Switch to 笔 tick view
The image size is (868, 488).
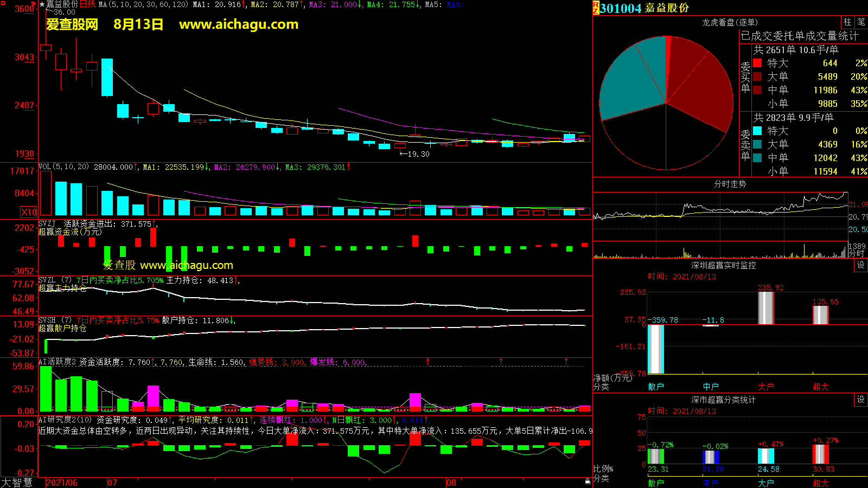pyautogui.click(x=861, y=22)
